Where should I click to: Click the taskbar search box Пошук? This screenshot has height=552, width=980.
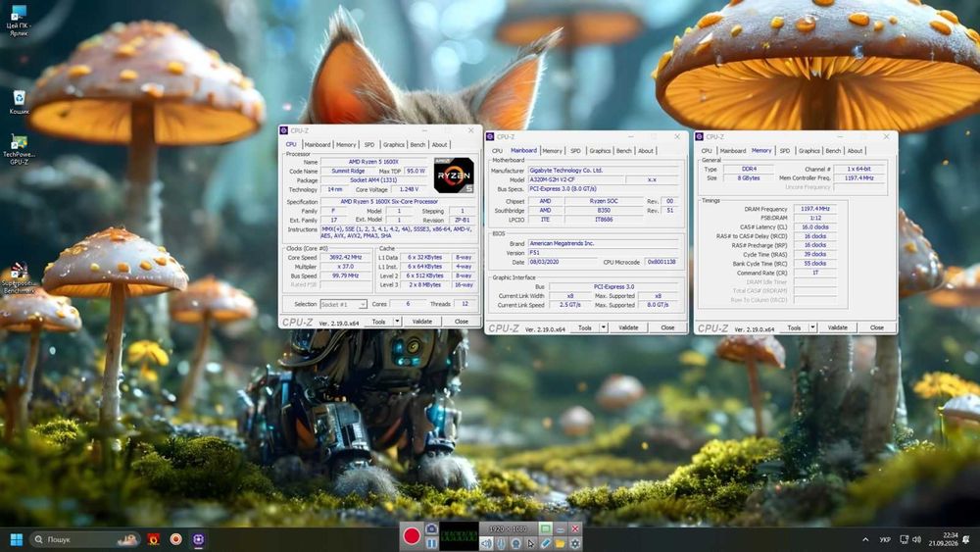tap(84, 539)
